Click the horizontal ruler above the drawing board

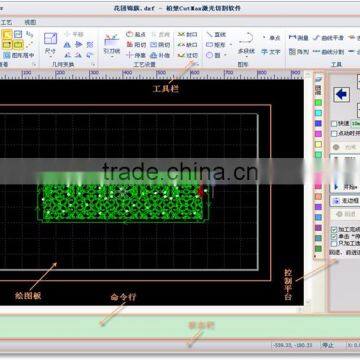[x=152, y=73]
